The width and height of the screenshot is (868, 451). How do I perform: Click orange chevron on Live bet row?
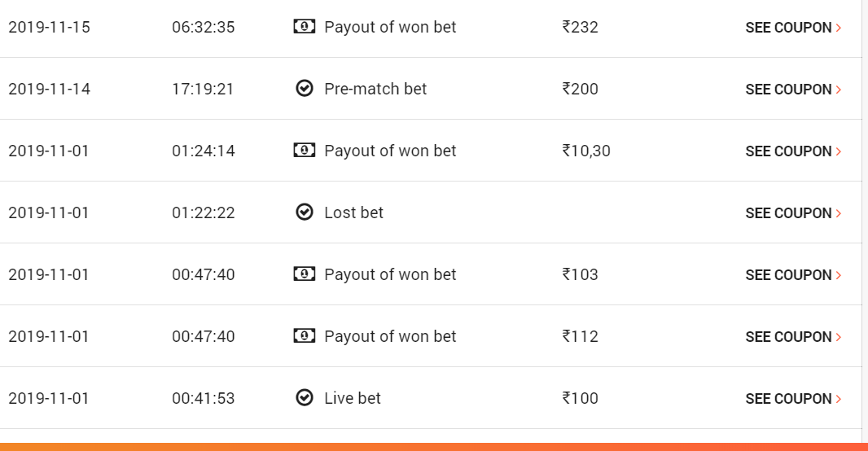[x=839, y=399]
